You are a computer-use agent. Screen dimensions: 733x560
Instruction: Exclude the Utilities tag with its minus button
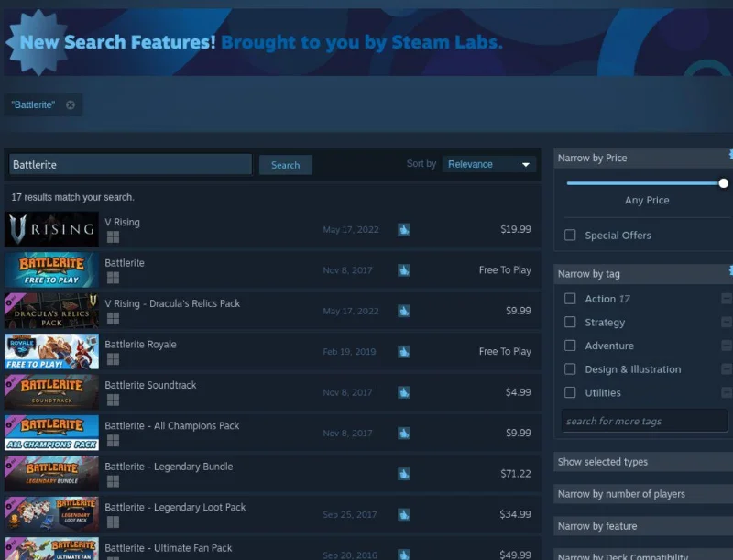point(727,391)
